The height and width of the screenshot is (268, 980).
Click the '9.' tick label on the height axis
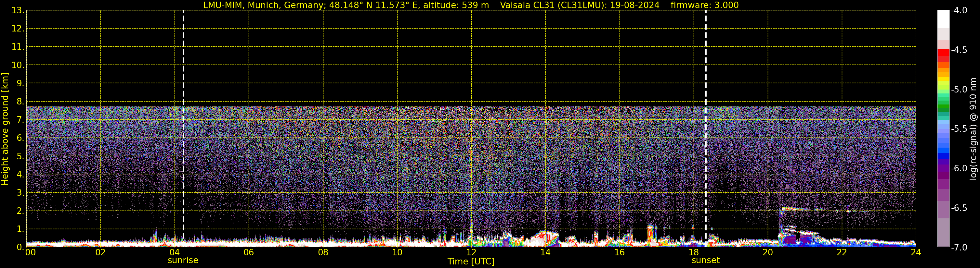[20, 83]
